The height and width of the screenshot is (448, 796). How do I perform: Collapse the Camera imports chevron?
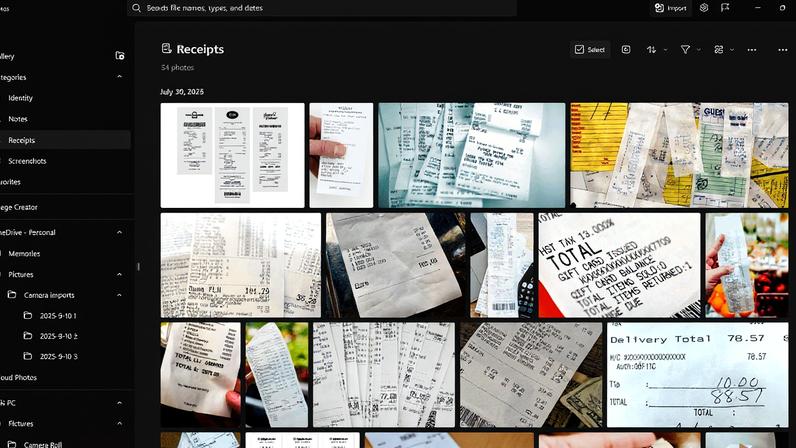tap(119, 295)
